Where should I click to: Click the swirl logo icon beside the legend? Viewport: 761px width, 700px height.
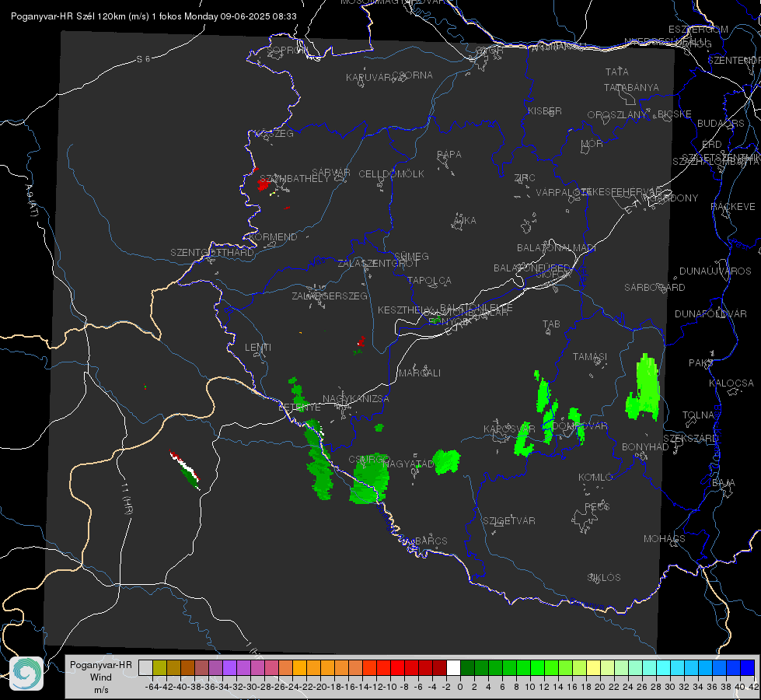tap(26, 674)
